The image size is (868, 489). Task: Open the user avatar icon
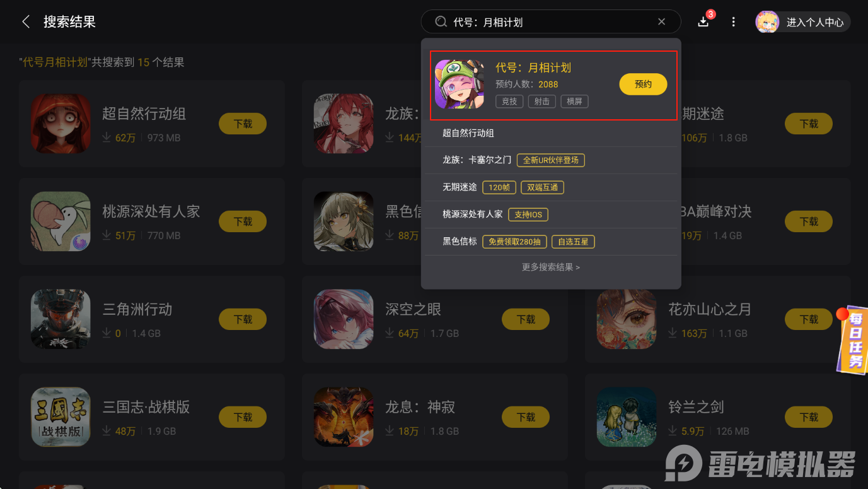(767, 22)
